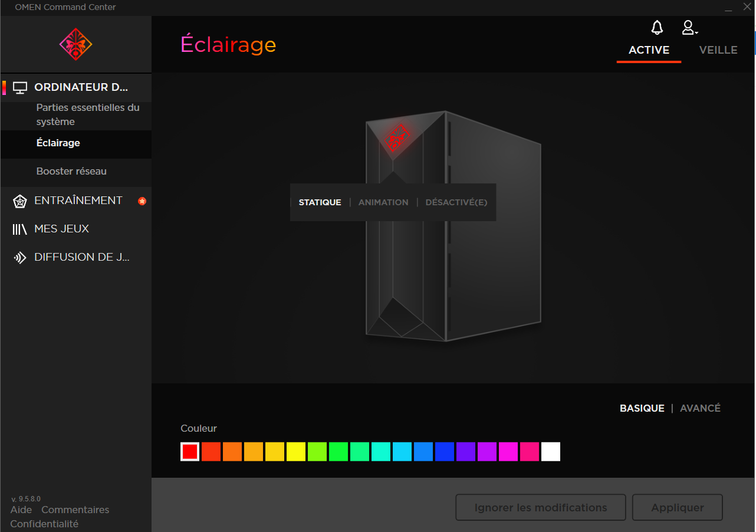Open the Aide link

(x=21, y=510)
